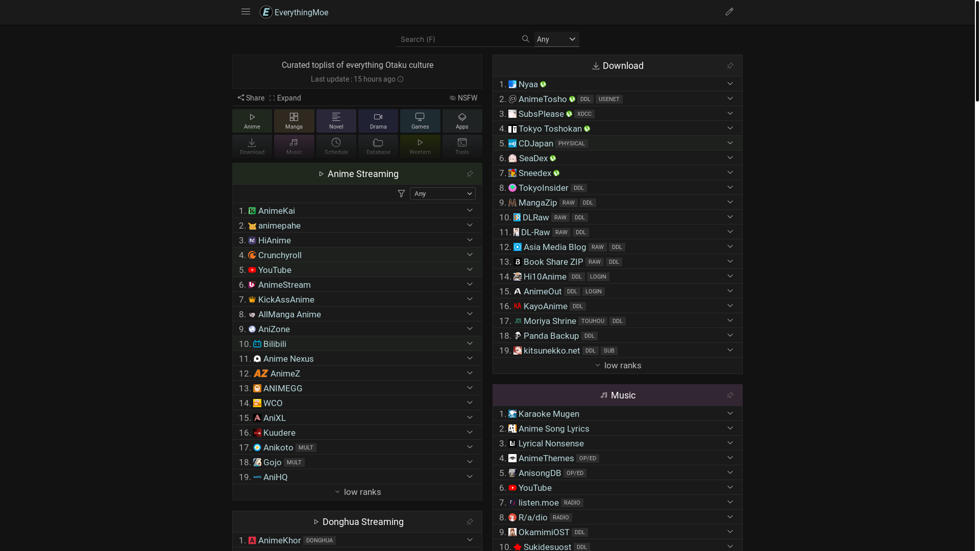Select the Apps category tab

462,121
